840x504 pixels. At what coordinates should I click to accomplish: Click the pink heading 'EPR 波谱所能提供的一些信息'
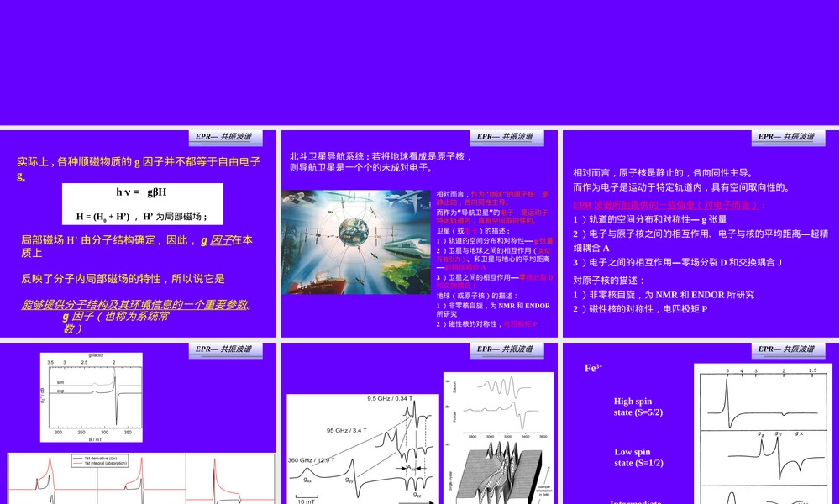tap(669, 205)
